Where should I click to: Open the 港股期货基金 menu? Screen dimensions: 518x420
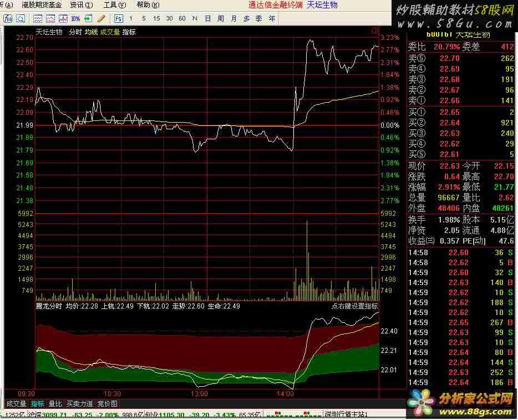[x=42, y=4]
